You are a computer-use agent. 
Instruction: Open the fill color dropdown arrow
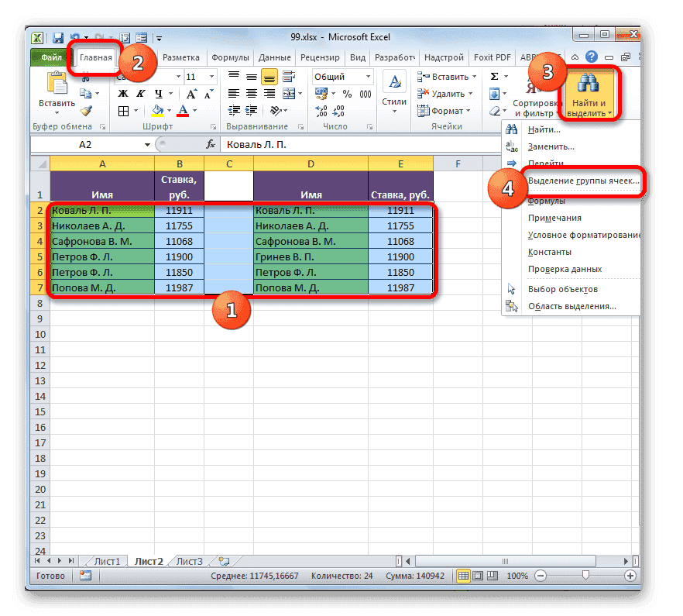click(170, 111)
